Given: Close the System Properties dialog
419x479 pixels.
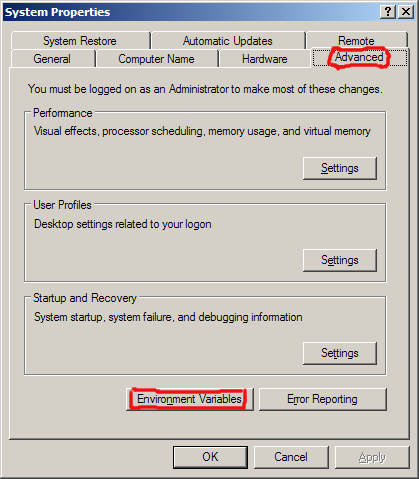Looking at the screenshot, I should click(406, 12).
